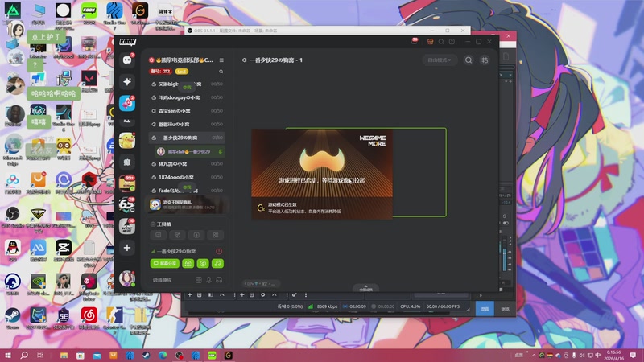The image size is (644, 362).
Task: Open the first toolbox screen tool
Action: [158, 235]
